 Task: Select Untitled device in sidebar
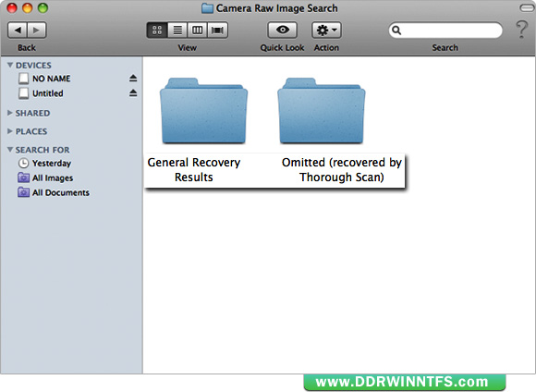(x=72, y=93)
